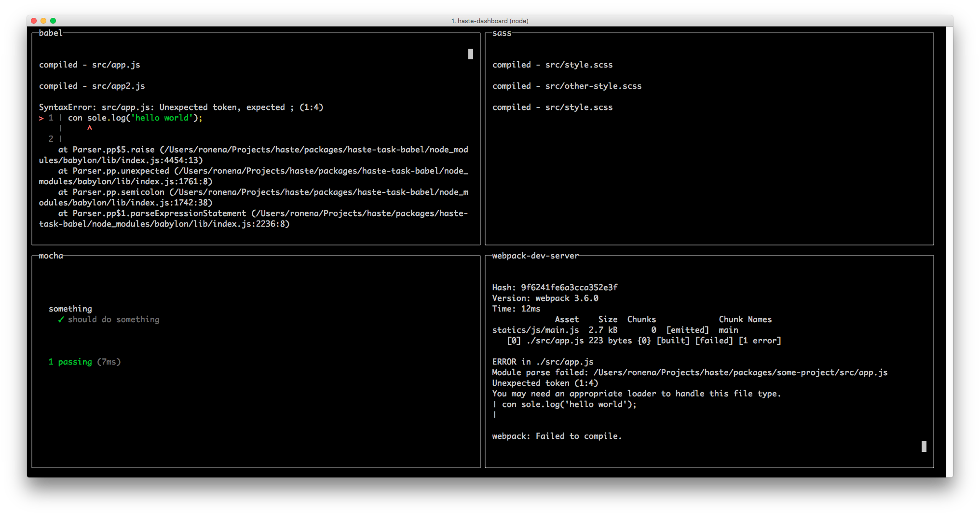Click '[emitted]' flag in asset row

click(688, 330)
